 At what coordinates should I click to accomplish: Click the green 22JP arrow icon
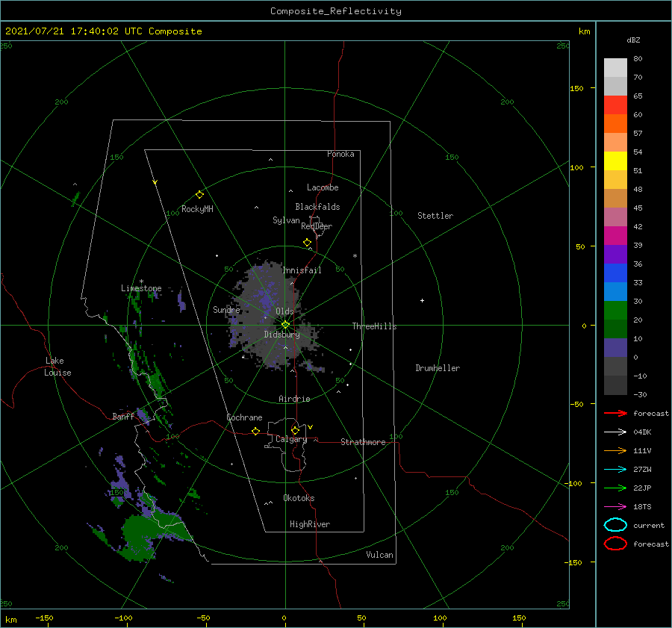(615, 488)
